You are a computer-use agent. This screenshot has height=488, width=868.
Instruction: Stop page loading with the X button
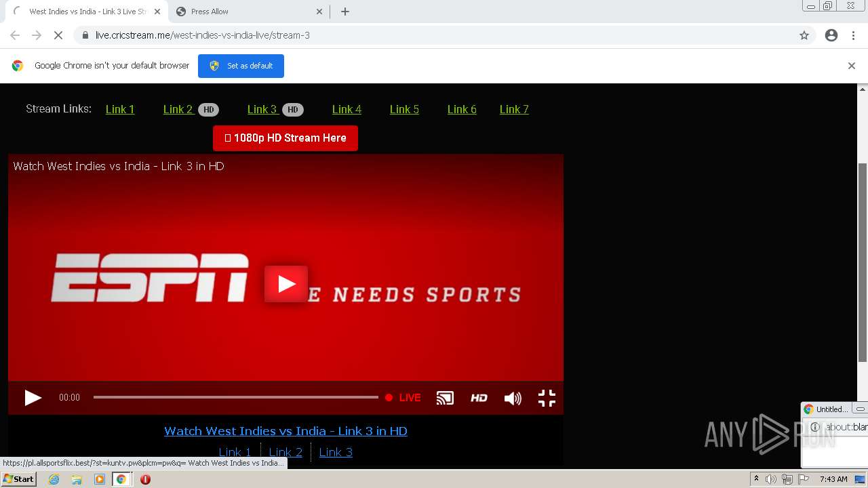click(x=58, y=35)
